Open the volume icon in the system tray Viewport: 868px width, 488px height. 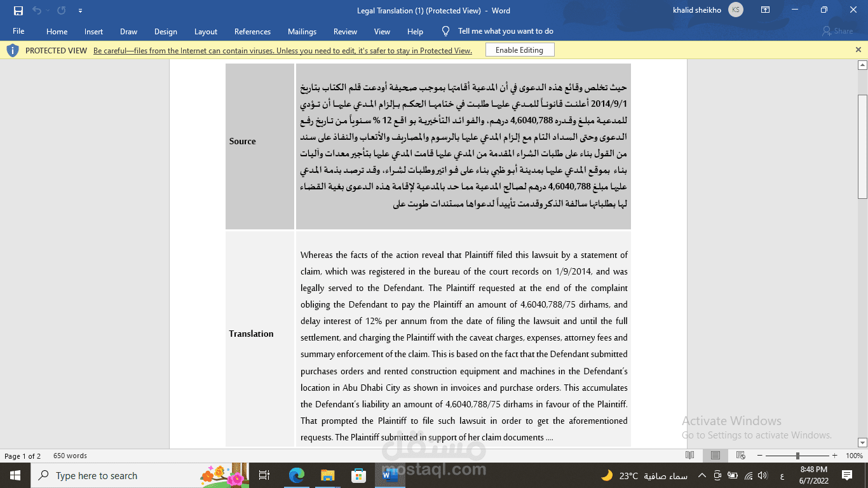(x=762, y=475)
